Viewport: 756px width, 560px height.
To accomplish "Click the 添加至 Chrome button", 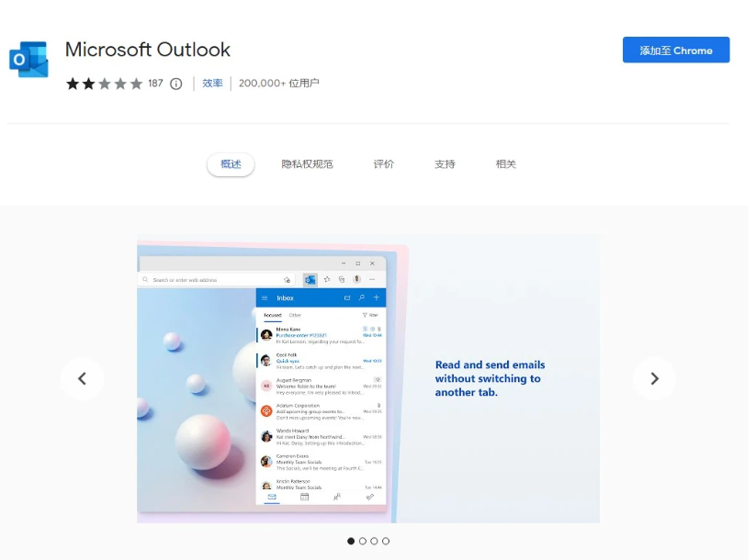I will (675, 50).
